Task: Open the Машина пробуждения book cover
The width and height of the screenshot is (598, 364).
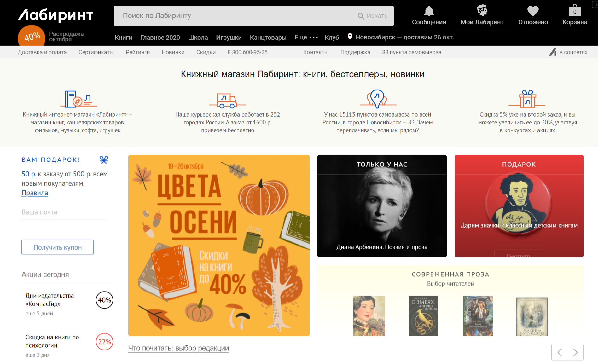Action: click(x=532, y=317)
